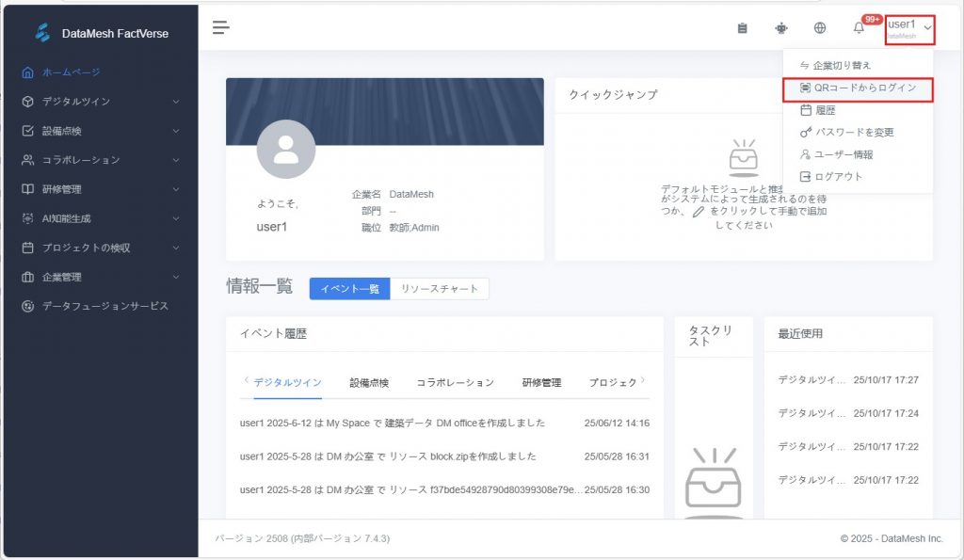This screenshot has height=560, width=964.
Task: Click the pencil edit icon in クイックジャンプ
Action: [x=698, y=213]
